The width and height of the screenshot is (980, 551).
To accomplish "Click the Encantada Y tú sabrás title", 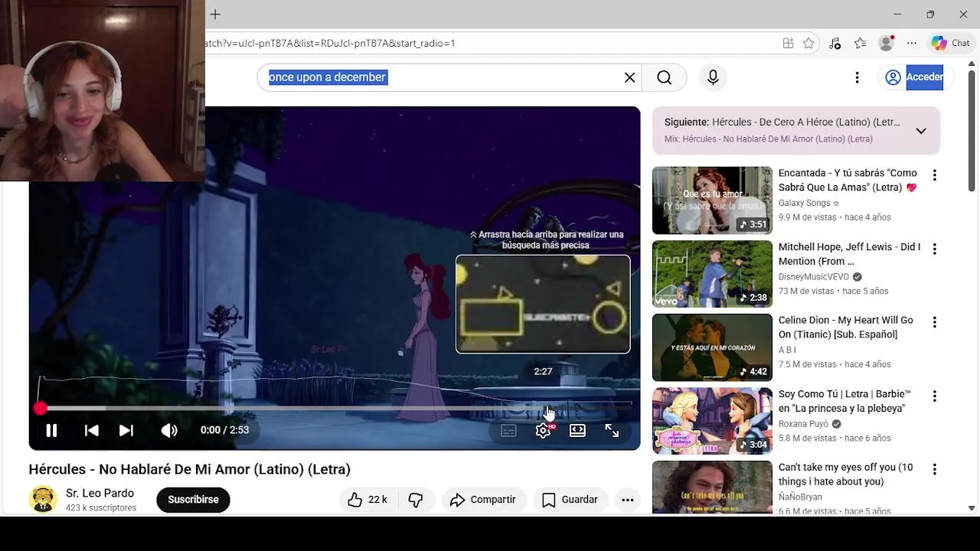I will pos(848,181).
